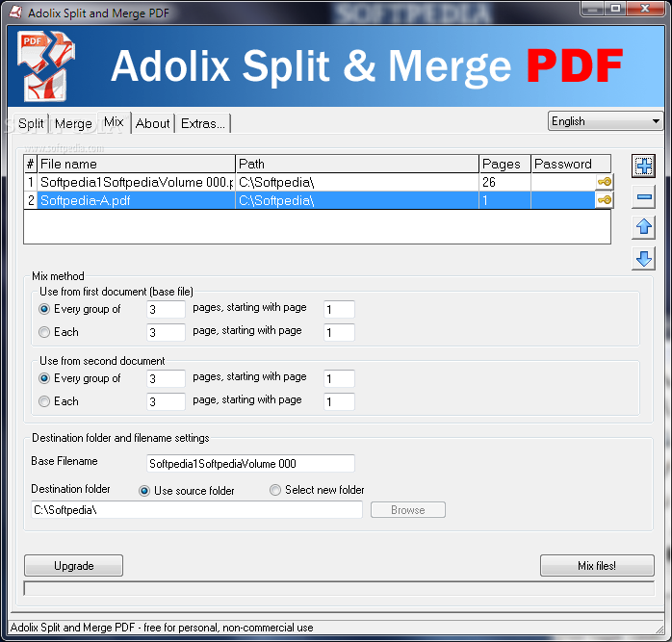Click the Password column header

pyautogui.click(x=571, y=164)
